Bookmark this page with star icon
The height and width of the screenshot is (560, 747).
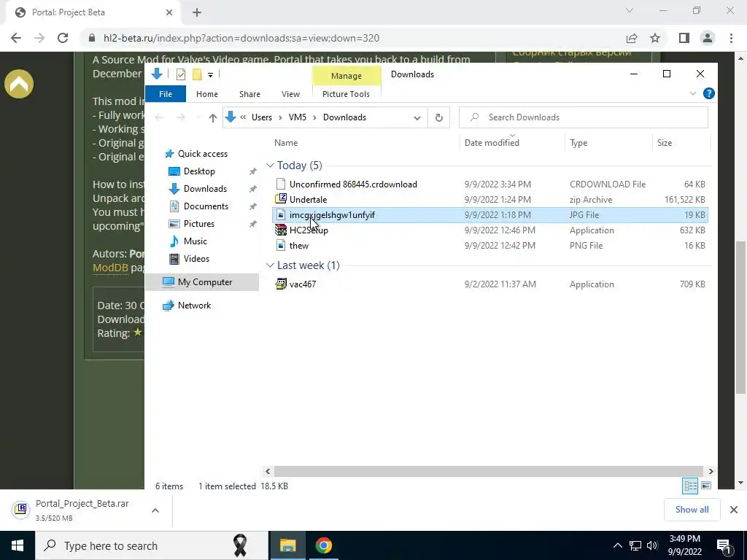coord(655,38)
